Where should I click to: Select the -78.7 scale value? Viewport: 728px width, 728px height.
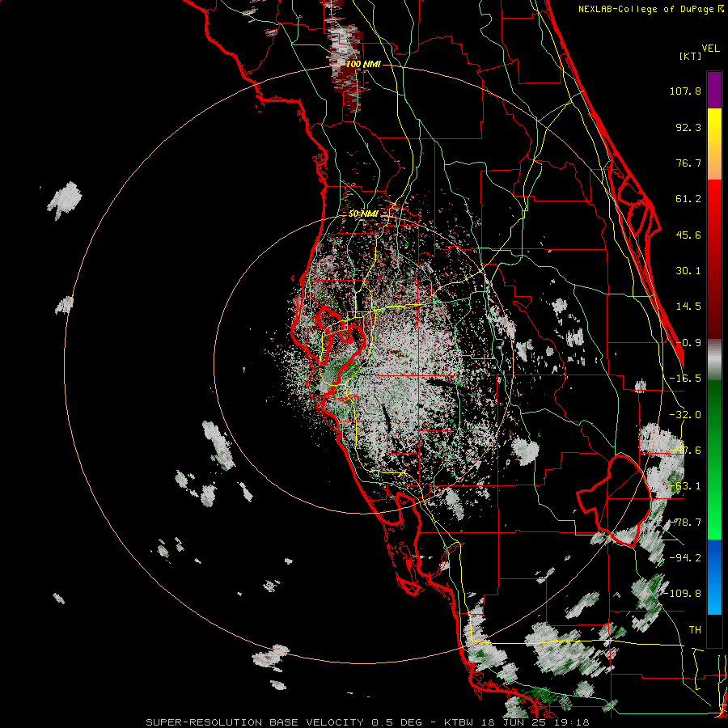(x=685, y=523)
